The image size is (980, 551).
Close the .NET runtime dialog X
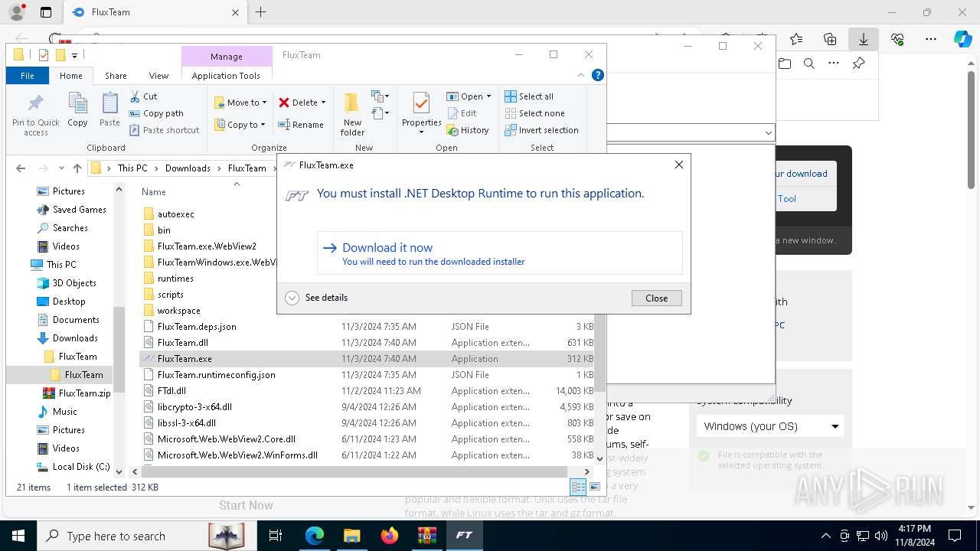678,165
